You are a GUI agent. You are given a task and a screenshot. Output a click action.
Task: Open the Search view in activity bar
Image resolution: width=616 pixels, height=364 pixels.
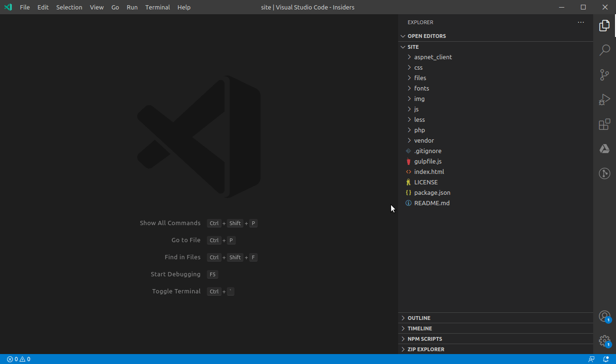pyautogui.click(x=604, y=50)
